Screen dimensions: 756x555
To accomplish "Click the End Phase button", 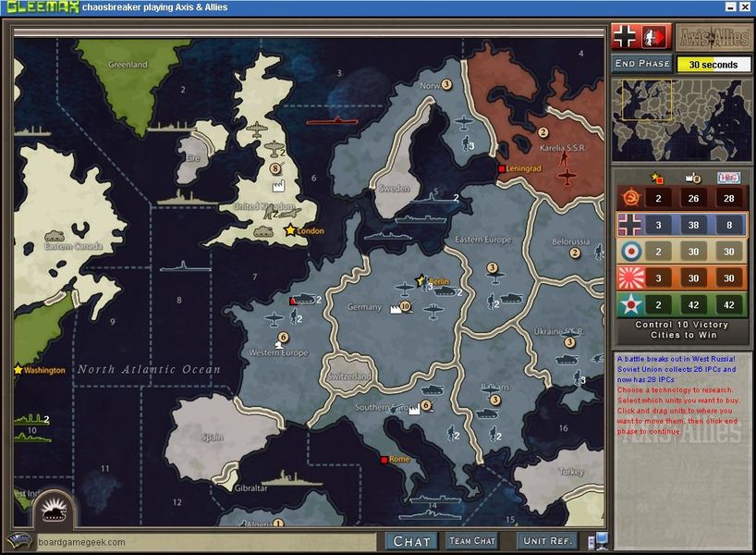I will click(x=641, y=63).
